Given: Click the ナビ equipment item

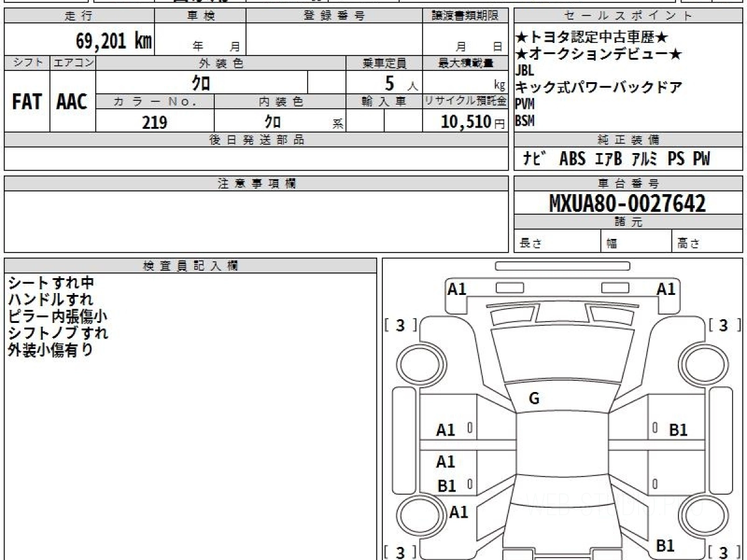Looking at the screenshot, I should pyautogui.click(x=535, y=159).
